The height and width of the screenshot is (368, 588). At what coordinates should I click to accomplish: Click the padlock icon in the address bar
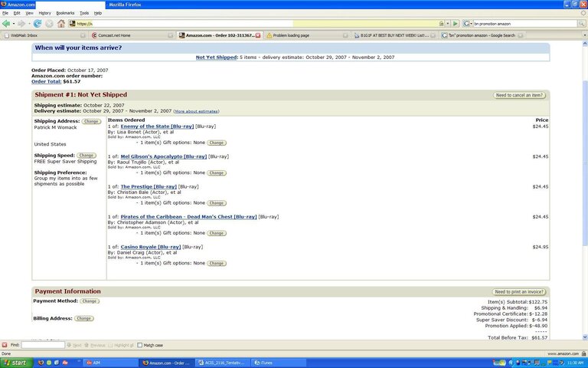coord(441,24)
